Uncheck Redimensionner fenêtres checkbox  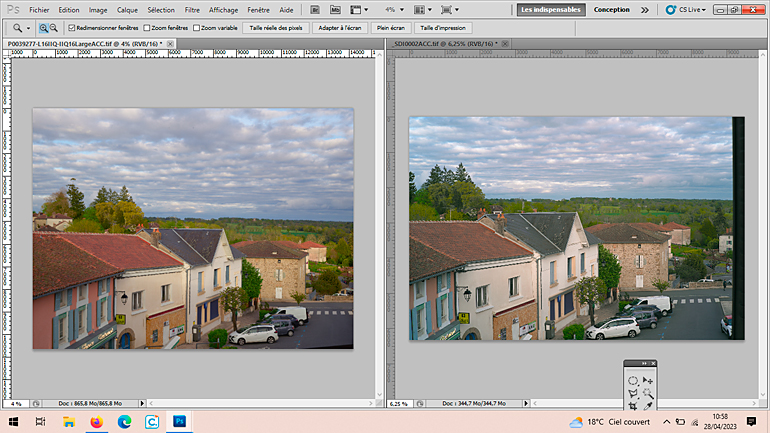point(72,28)
